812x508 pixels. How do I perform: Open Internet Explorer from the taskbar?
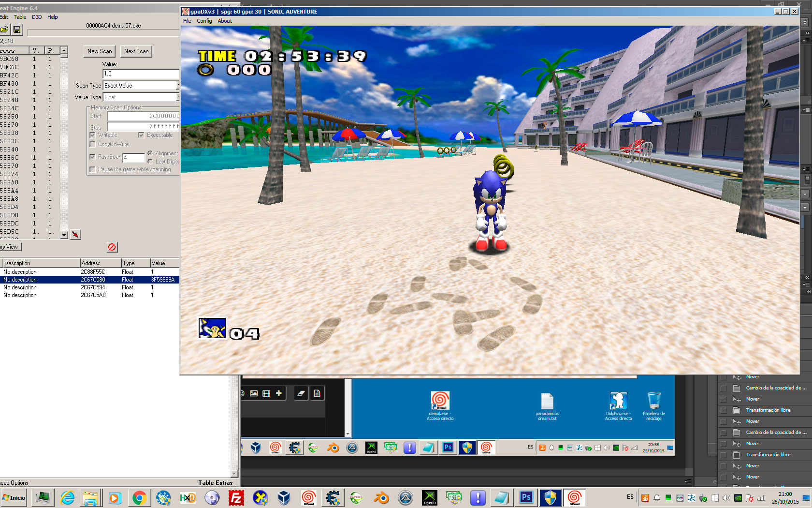pos(67,497)
